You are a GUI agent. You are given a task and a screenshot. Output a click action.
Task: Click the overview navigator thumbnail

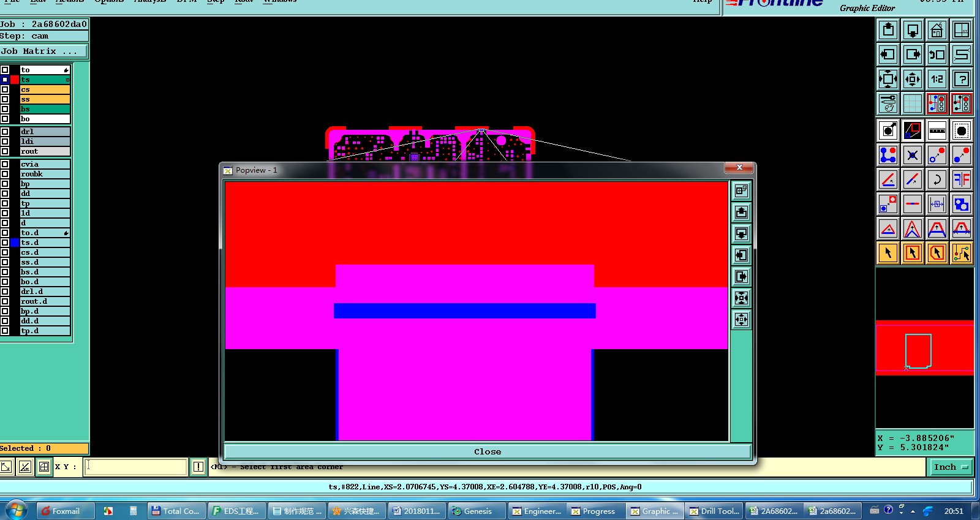pyautogui.click(x=925, y=348)
